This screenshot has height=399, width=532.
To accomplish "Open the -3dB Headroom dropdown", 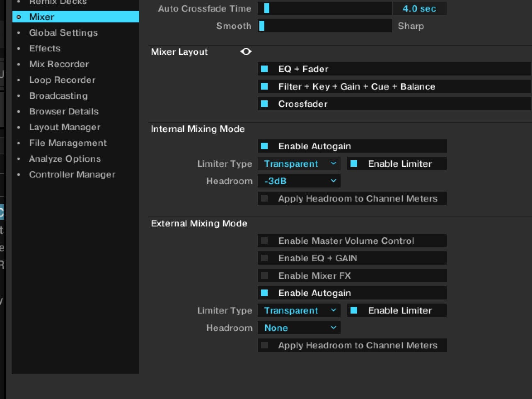I will [x=299, y=181].
